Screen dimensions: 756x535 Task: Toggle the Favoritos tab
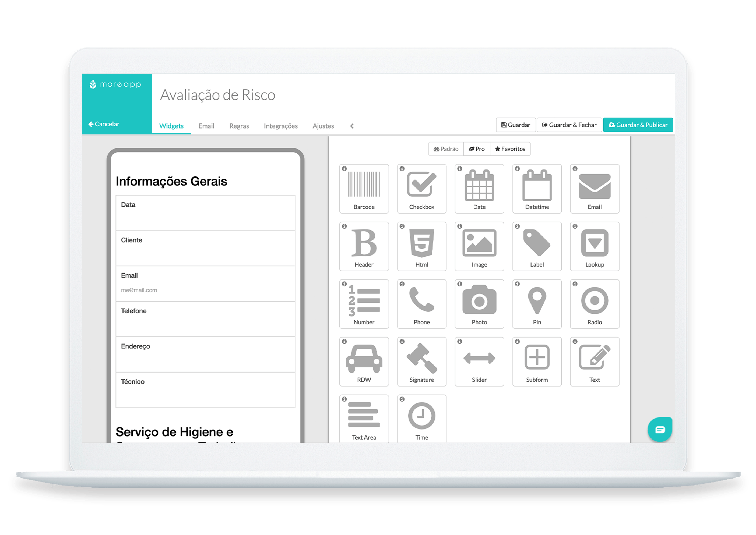[x=510, y=149]
